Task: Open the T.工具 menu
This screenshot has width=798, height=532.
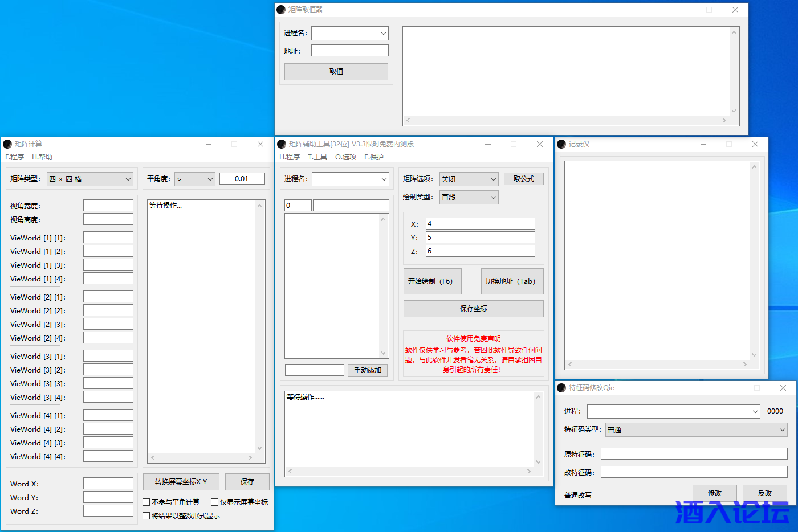Action: coord(317,157)
